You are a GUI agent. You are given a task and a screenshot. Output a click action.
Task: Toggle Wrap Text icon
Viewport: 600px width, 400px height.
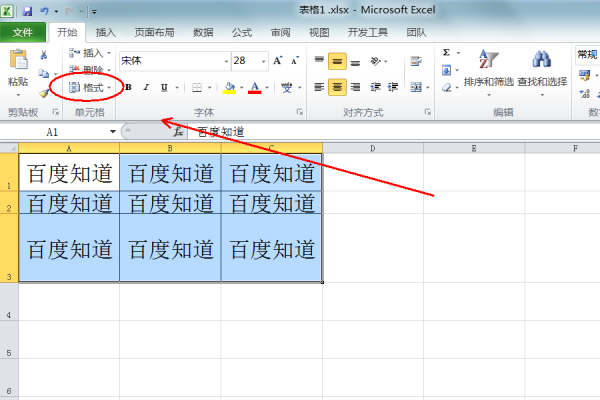click(x=416, y=61)
